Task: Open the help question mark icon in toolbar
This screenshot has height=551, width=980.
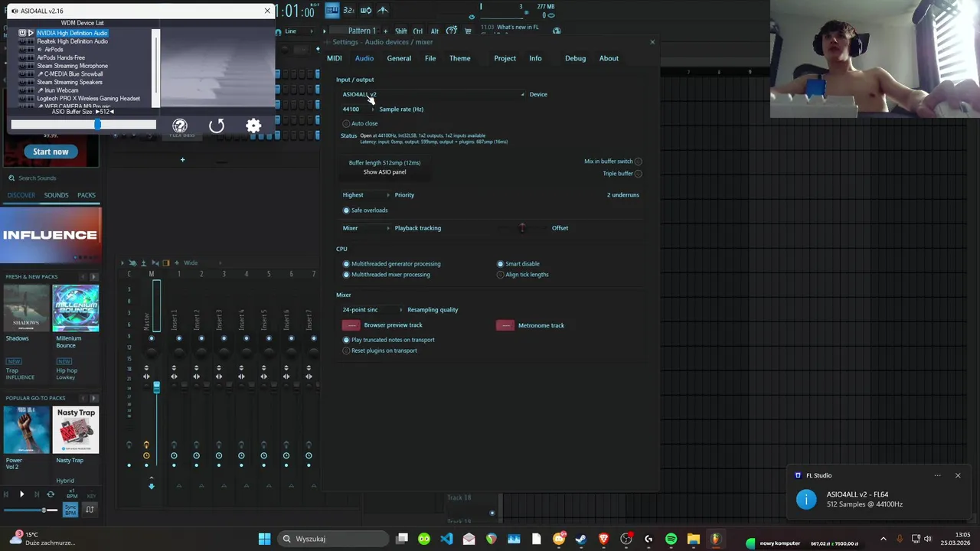Action: click(x=452, y=31)
